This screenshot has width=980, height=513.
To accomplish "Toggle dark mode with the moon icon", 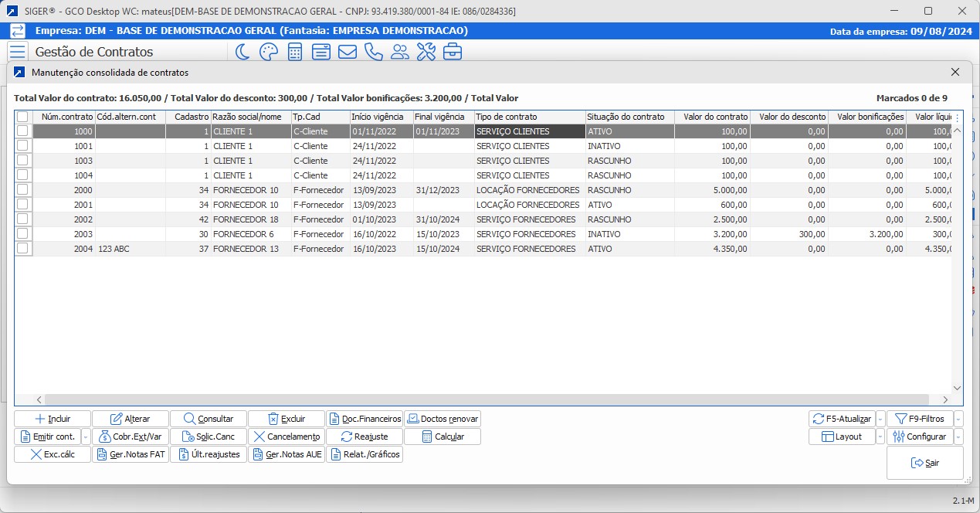I will point(242,52).
